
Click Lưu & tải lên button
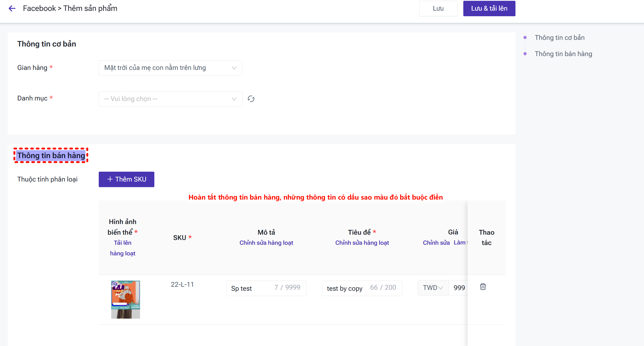[x=489, y=9]
